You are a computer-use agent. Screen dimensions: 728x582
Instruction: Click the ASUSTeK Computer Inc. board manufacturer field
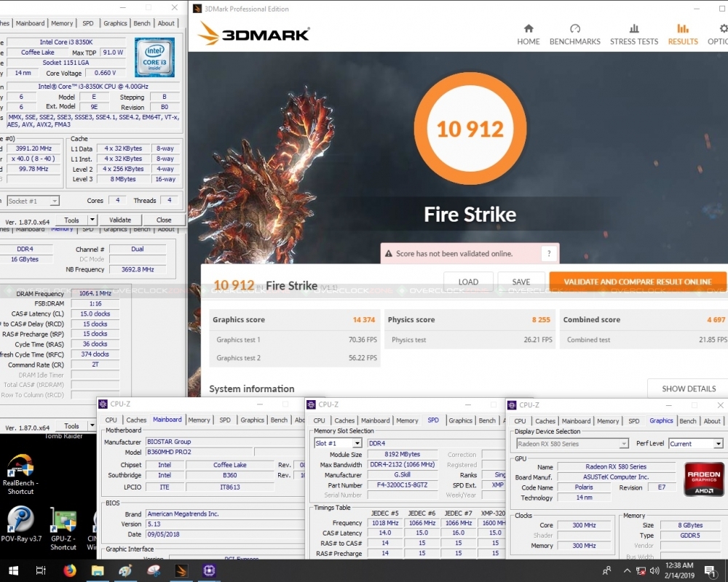[616, 477]
